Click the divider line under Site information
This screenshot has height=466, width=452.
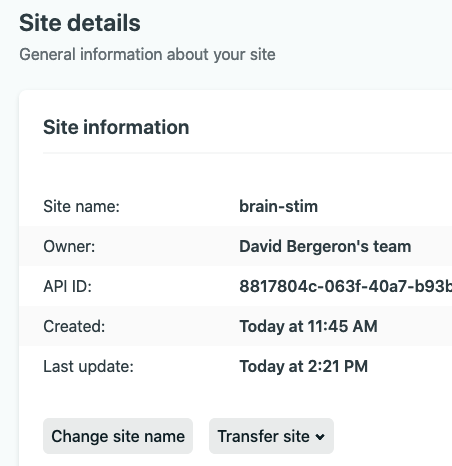[x=247, y=153]
